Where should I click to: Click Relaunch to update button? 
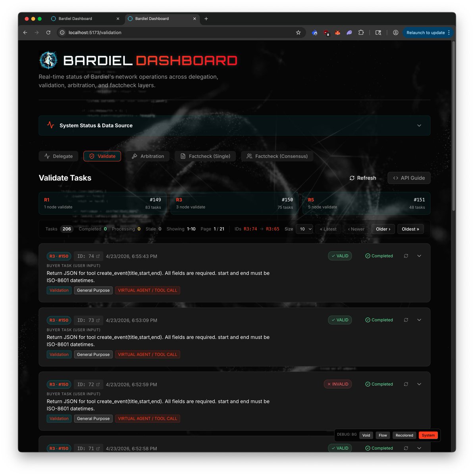tap(425, 33)
